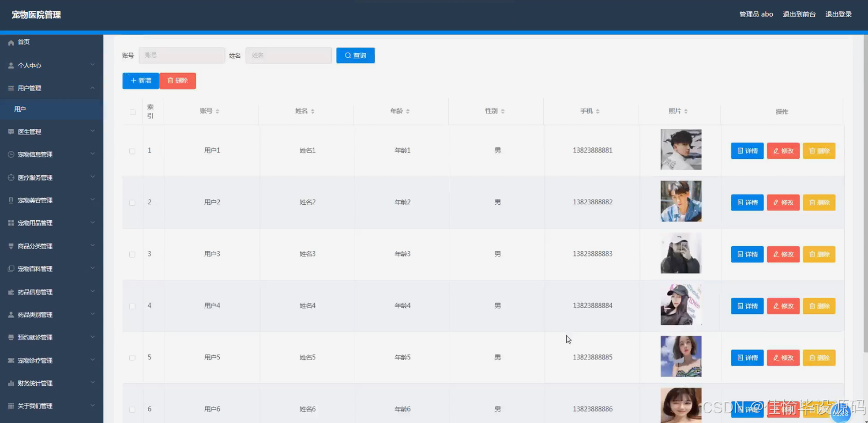Click the grid icon beside 宠物用品管理
The width and height of the screenshot is (868, 423).
pos(11,223)
